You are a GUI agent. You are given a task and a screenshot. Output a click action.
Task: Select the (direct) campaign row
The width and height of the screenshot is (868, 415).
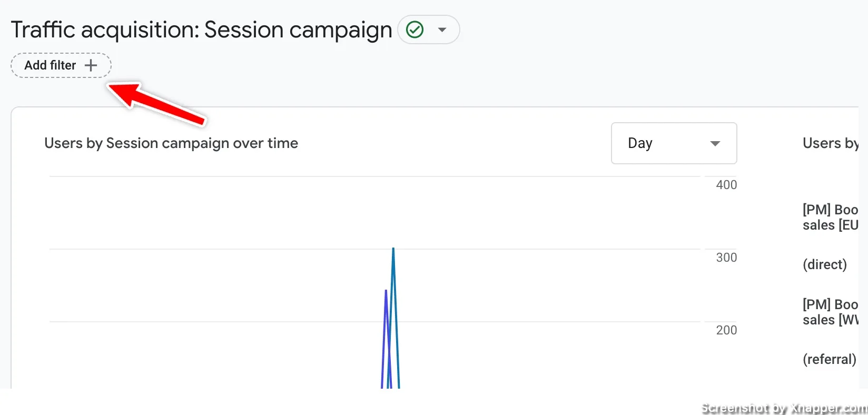coord(824,264)
